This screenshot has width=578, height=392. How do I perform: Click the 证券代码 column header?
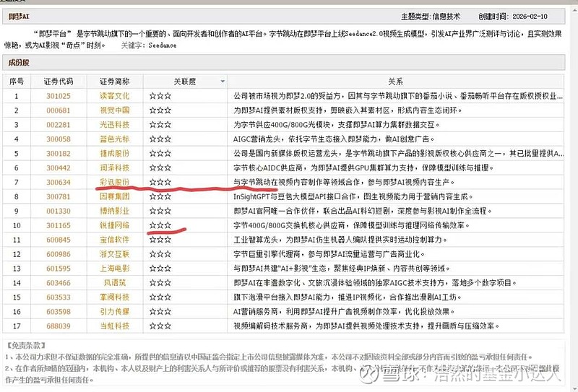pyautogui.click(x=59, y=82)
